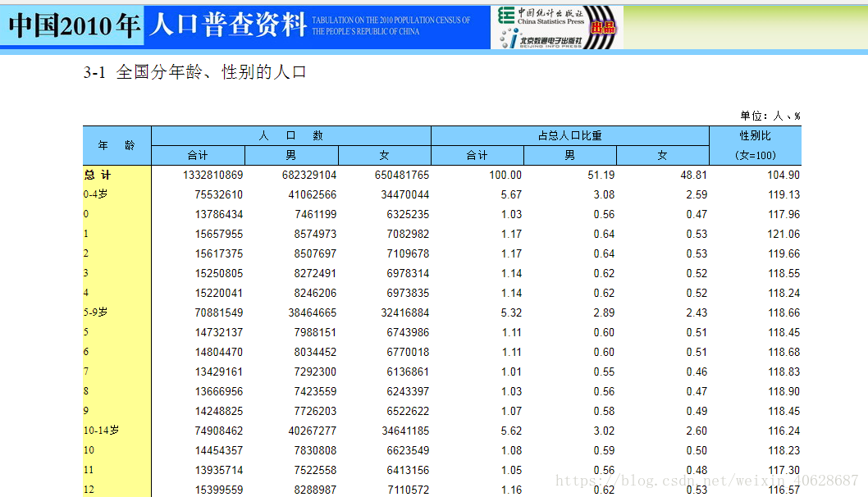
Task: Click the sex ratio cell 121.06
Action: [x=783, y=234]
